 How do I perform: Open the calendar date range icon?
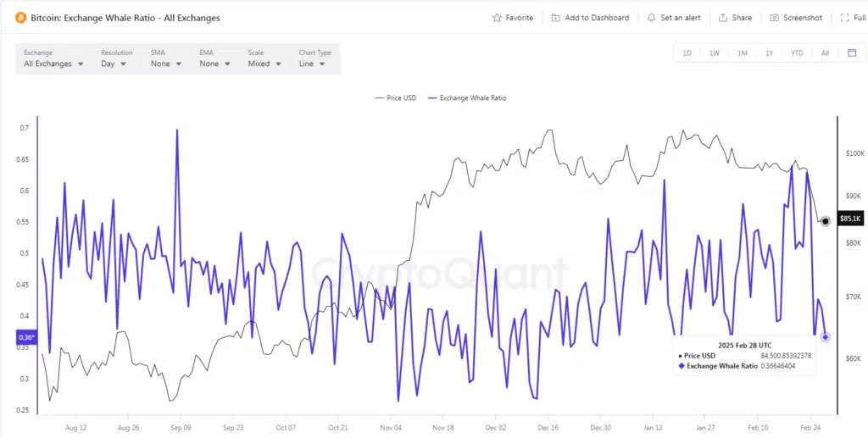coord(852,53)
